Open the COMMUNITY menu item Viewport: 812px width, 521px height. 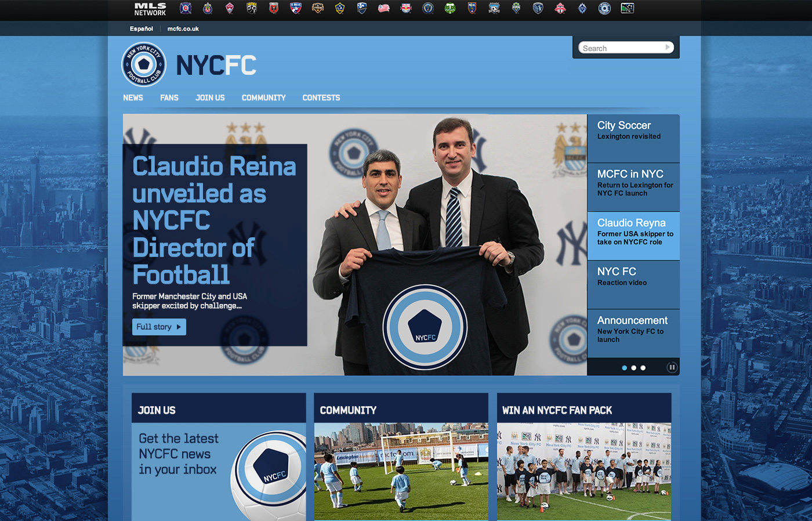click(264, 97)
